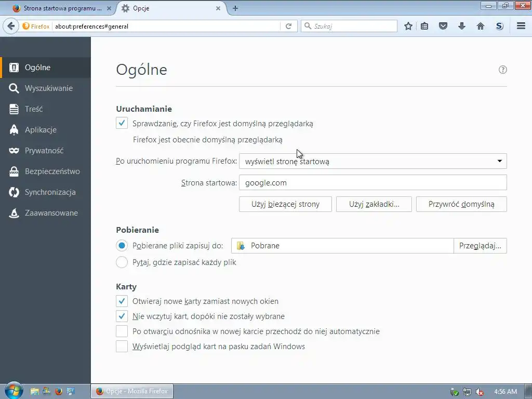The width and height of the screenshot is (532, 399).
Task: Select the Opcje tab
Action: (x=171, y=8)
